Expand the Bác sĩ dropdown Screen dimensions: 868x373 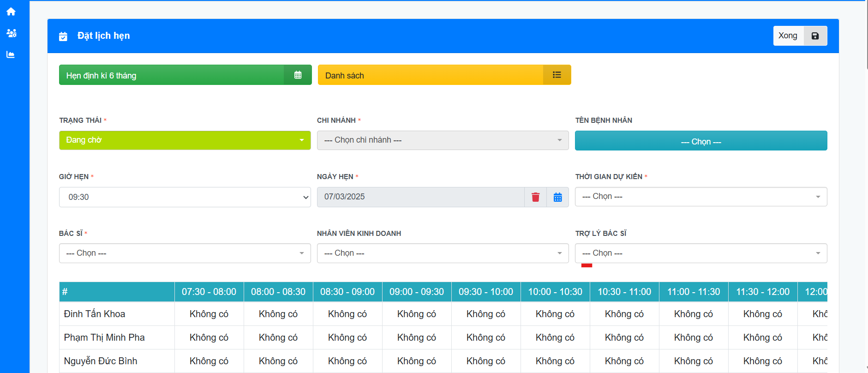point(185,253)
